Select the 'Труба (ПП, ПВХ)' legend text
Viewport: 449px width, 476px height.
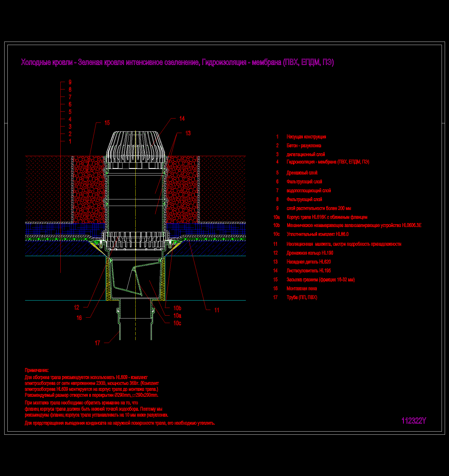pos(302,297)
